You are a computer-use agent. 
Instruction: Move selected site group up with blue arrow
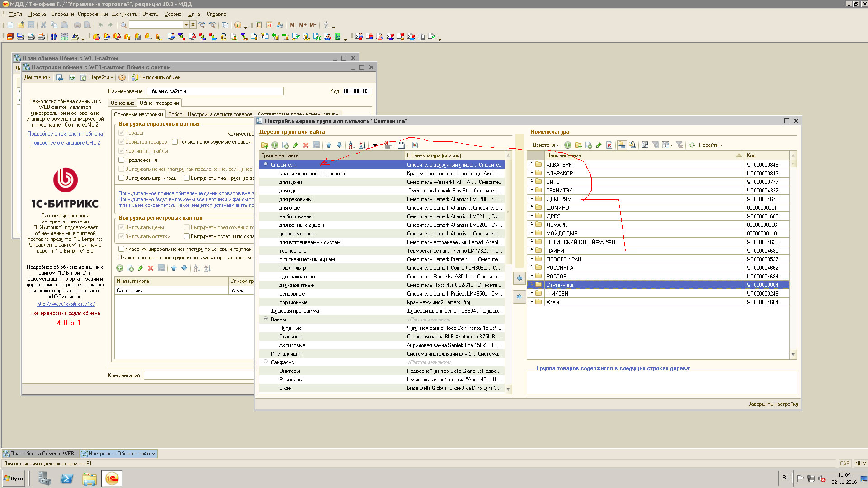click(329, 145)
